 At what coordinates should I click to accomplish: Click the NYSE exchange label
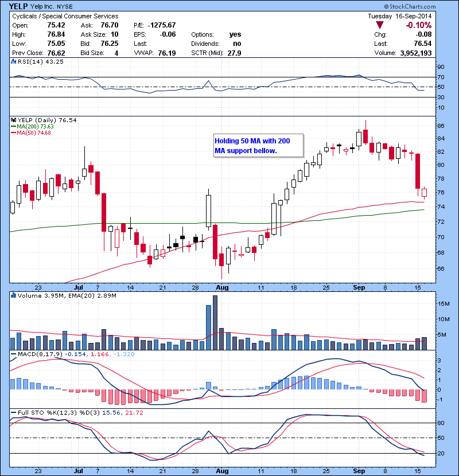coord(65,7)
